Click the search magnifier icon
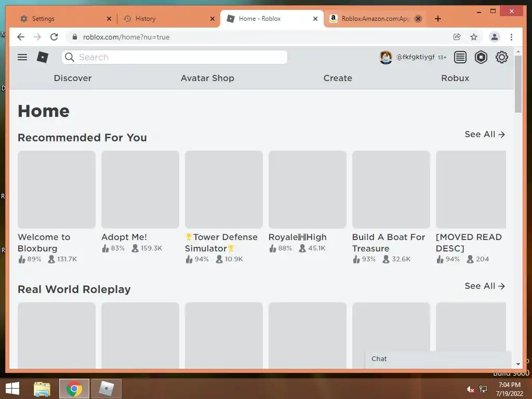 70,57
